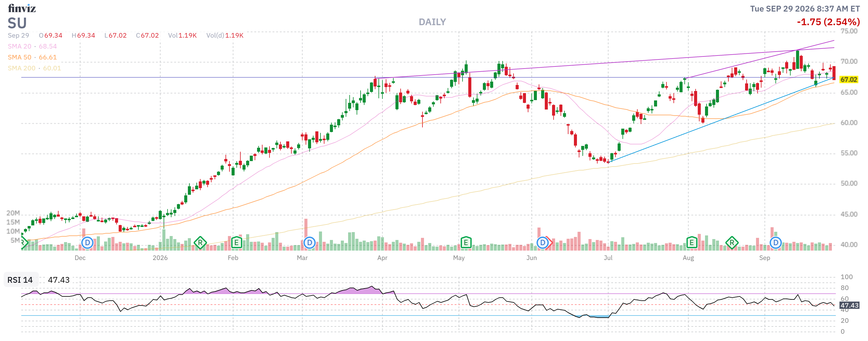Click the 60.00 price axis label
The width and height of the screenshot is (868, 341).
pyautogui.click(x=849, y=123)
